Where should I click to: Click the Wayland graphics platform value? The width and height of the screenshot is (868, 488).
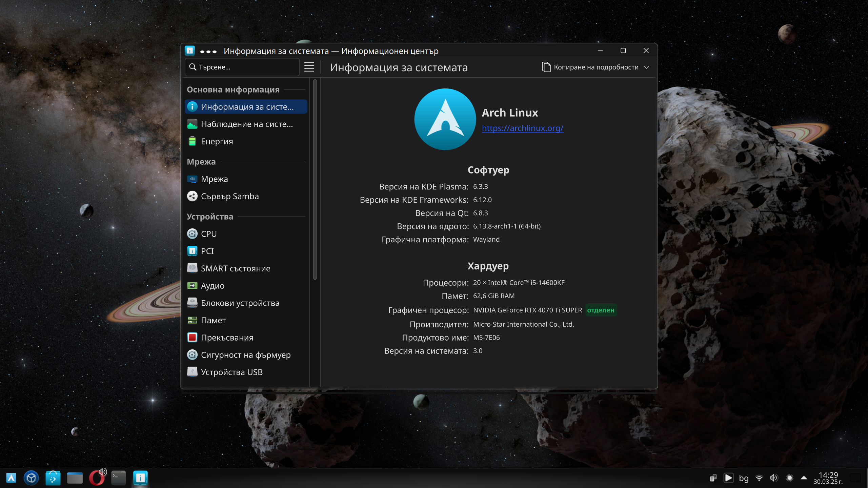486,239
